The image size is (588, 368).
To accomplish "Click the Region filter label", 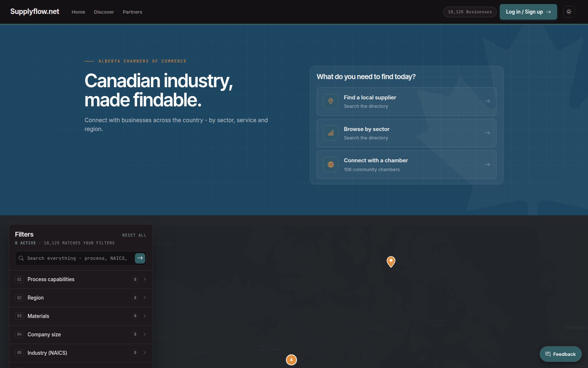I will pos(36,298).
